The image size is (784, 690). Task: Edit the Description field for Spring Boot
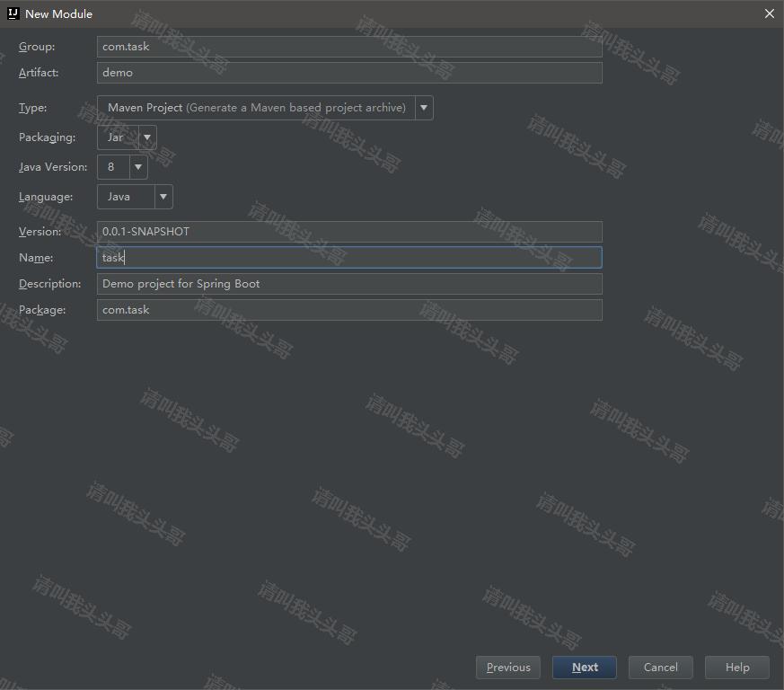349,284
